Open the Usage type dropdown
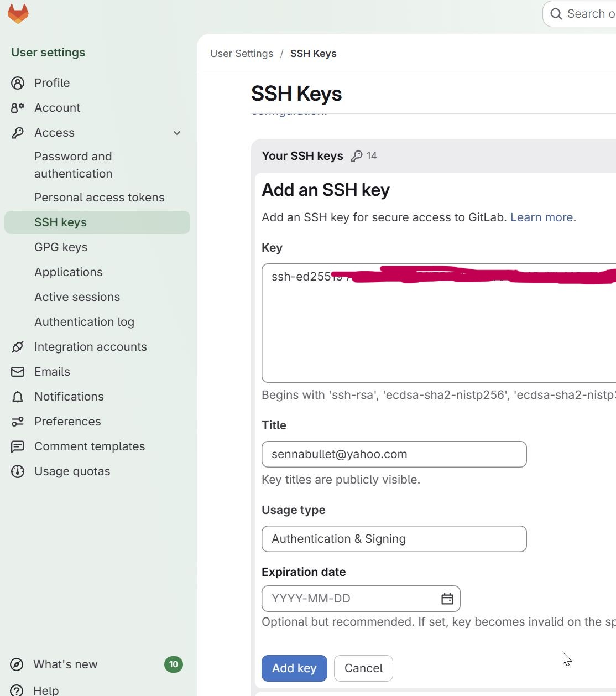Screen dimensions: 616x696 (394, 539)
